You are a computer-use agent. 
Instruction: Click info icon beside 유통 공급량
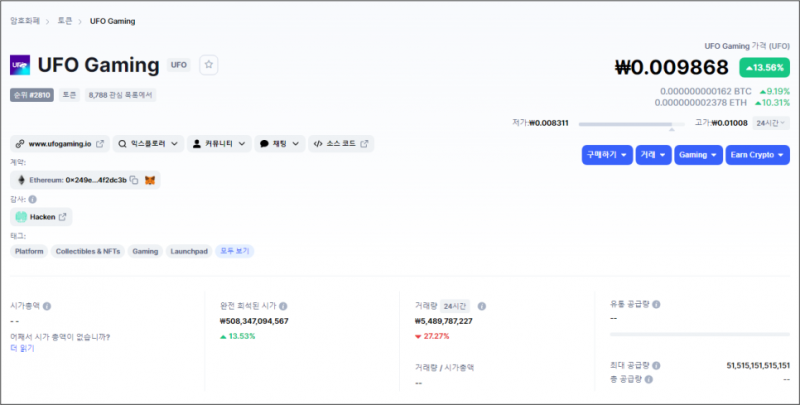point(656,304)
